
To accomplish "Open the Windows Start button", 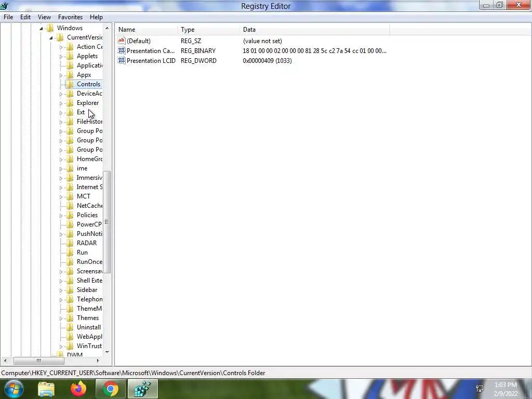I will point(14,389).
